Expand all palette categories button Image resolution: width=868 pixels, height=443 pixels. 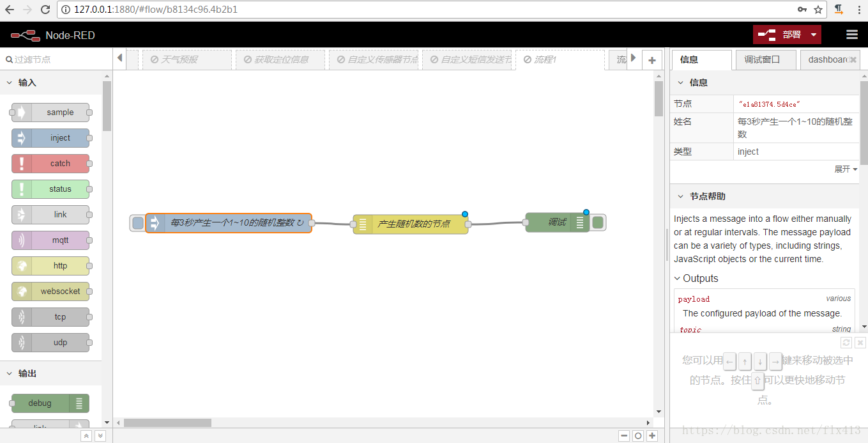(x=100, y=436)
